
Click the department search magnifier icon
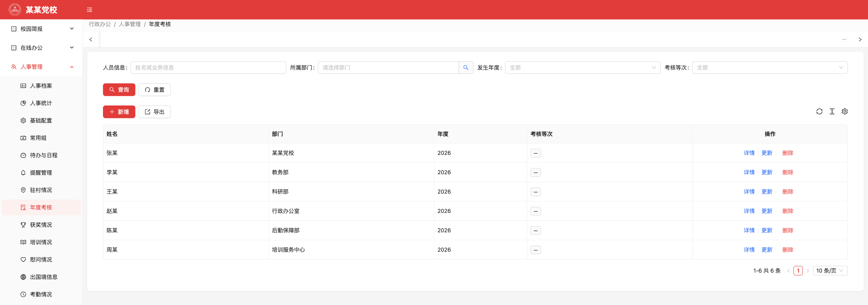pos(466,68)
